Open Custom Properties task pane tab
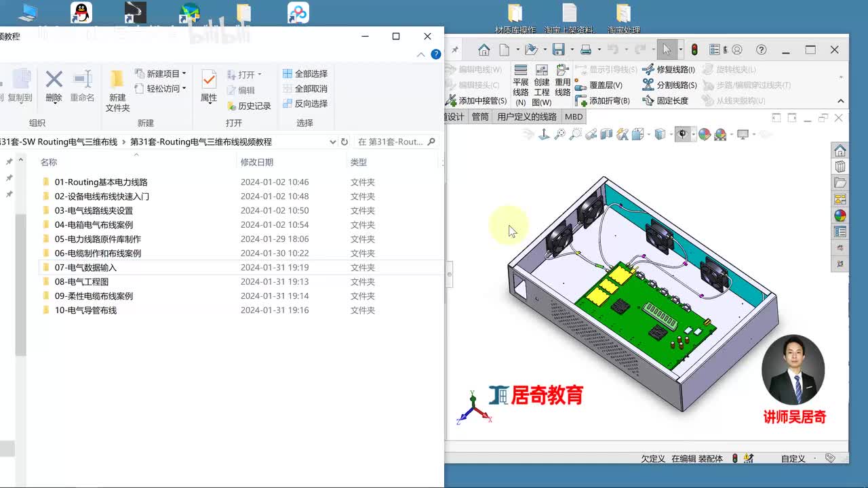Viewport: 868px width, 488px height. [840, 232]
